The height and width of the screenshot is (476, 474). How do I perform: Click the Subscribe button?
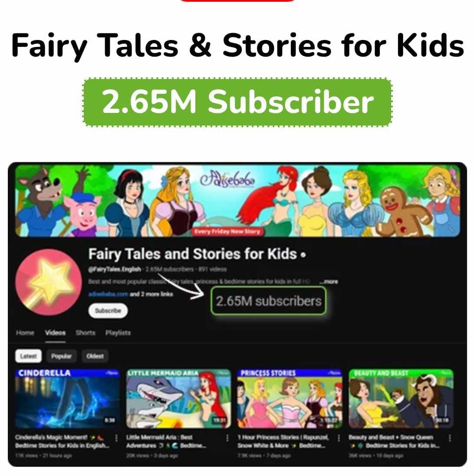pyautogui.click(x=108, y=311)
